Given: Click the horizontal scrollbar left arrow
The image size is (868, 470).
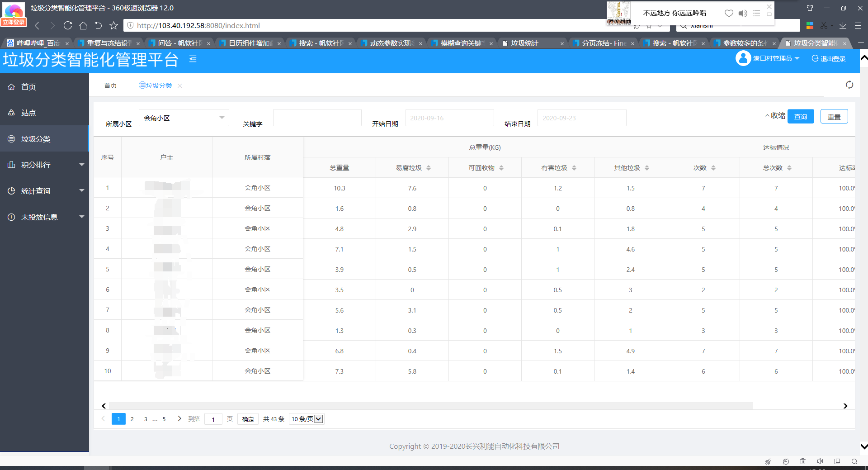Looking at the screenshot, I should click(104, 406).
